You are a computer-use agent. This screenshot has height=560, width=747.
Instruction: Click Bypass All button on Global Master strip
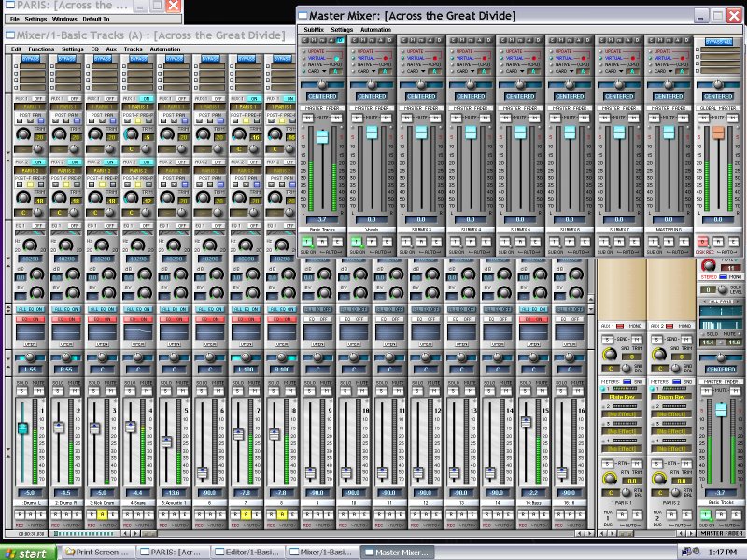click(x=718, y=42)
